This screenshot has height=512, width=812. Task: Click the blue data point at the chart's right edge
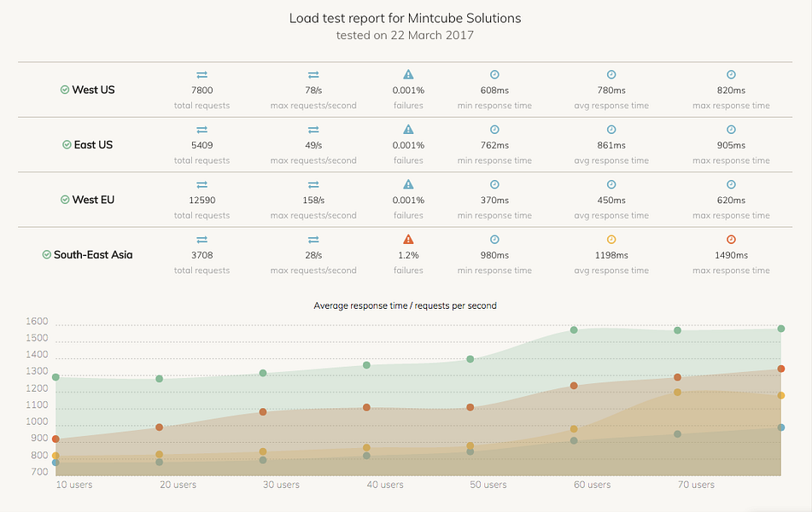click(x=781, y=428)
